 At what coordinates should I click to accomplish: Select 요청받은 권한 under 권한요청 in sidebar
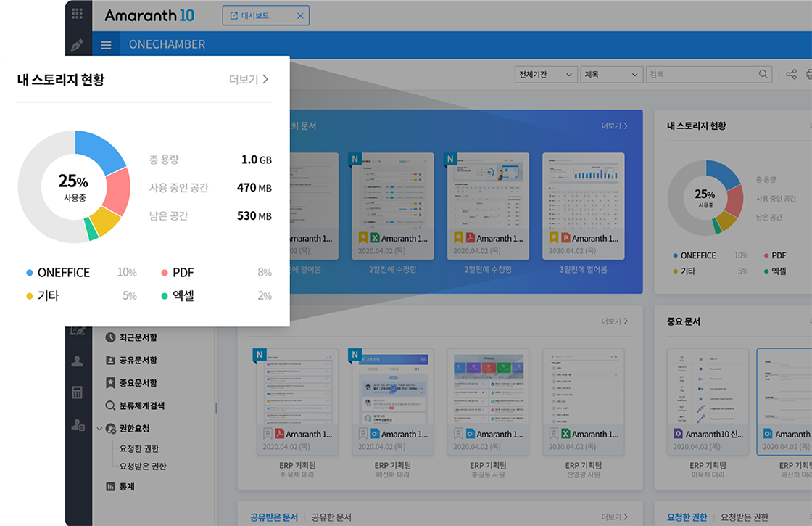tap(143, 467)
